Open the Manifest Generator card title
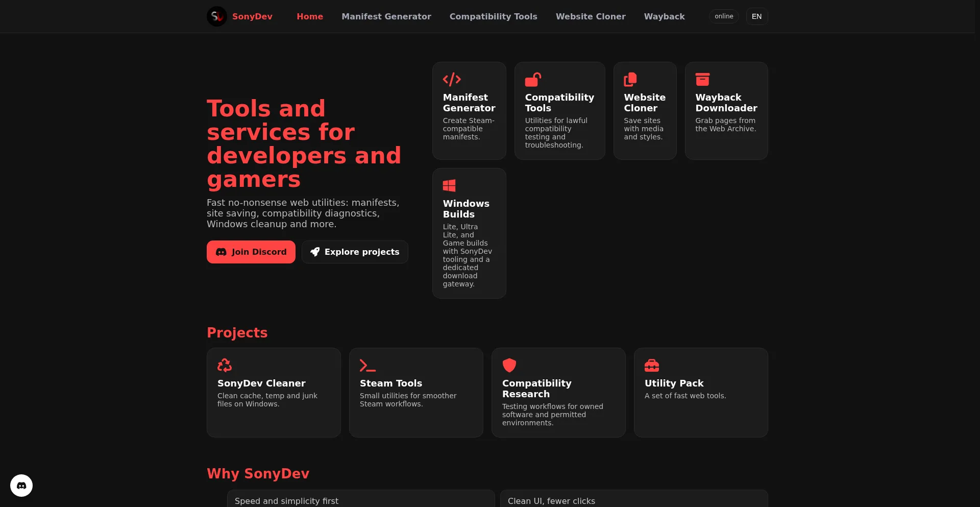 (x=469, y=103)
